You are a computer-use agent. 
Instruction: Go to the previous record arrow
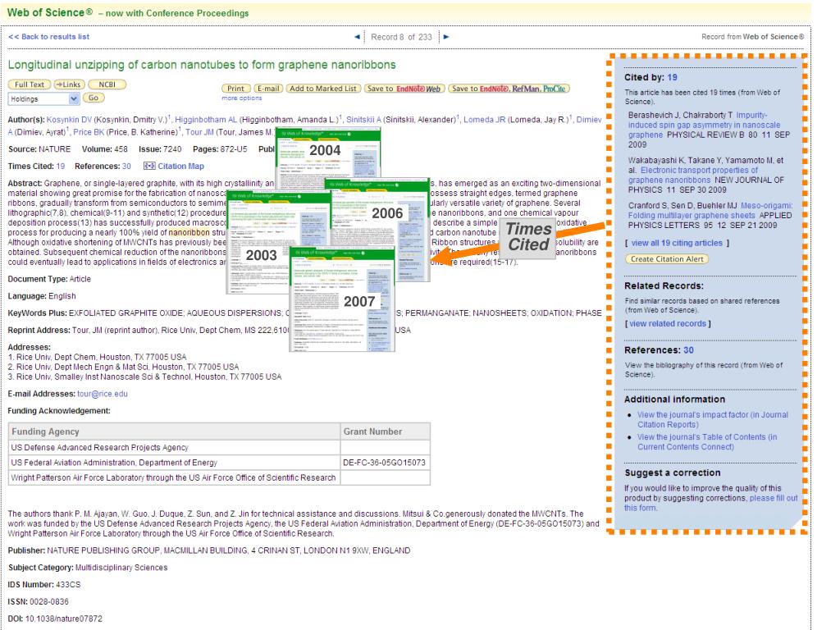click(357, 37)
